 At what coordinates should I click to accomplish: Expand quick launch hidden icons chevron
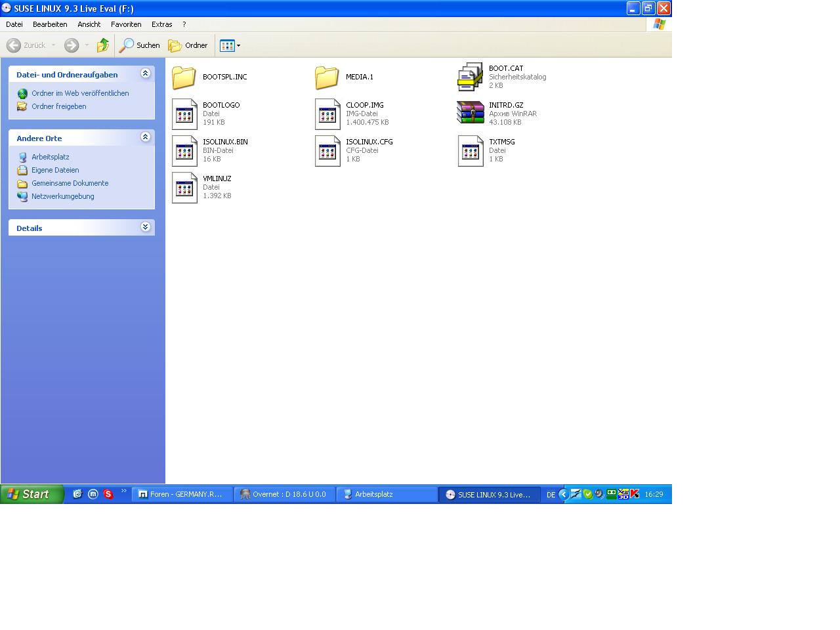click(x=124, y=491)
